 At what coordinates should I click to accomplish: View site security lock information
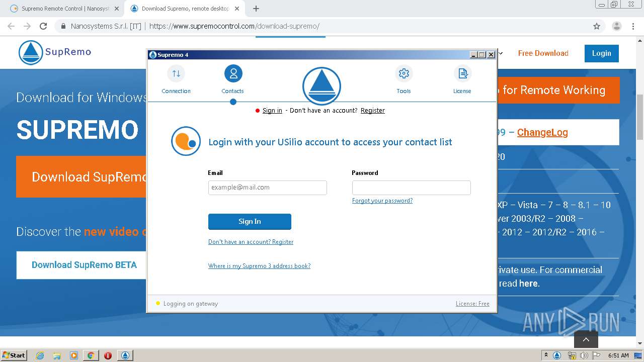tap(63, 26)
